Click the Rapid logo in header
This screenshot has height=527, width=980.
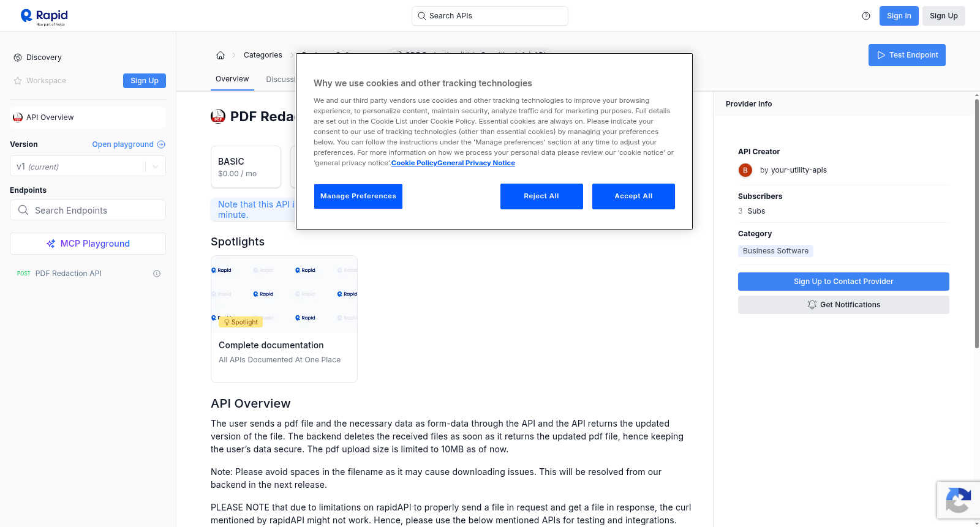pyautogui.click(x=44, y=17)
